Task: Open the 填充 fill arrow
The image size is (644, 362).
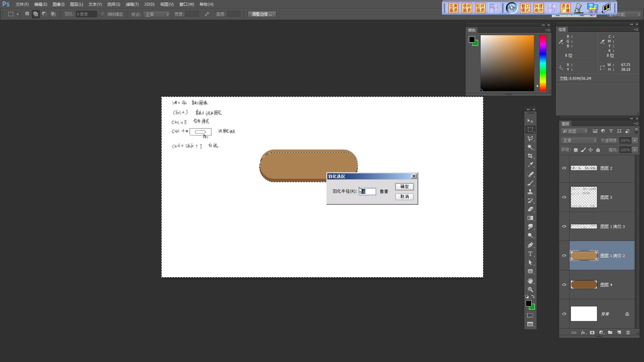Action: [635, 150]
